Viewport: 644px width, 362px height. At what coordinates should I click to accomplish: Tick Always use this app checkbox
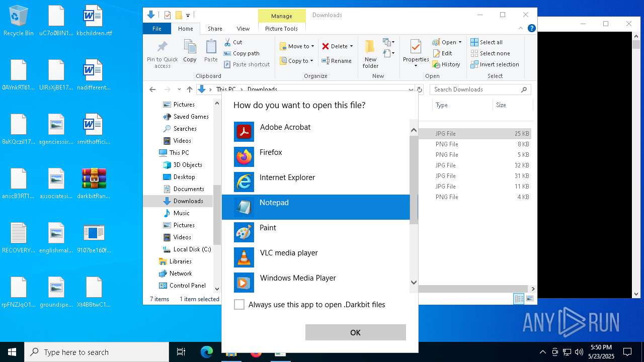pos(239,305)
